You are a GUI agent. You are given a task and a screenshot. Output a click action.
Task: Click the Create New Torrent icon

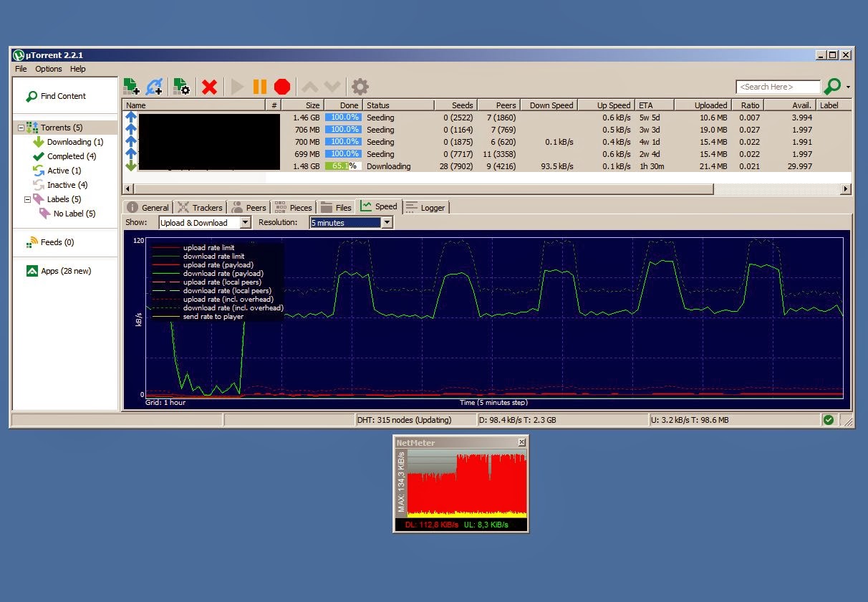(x=181, y=87)
